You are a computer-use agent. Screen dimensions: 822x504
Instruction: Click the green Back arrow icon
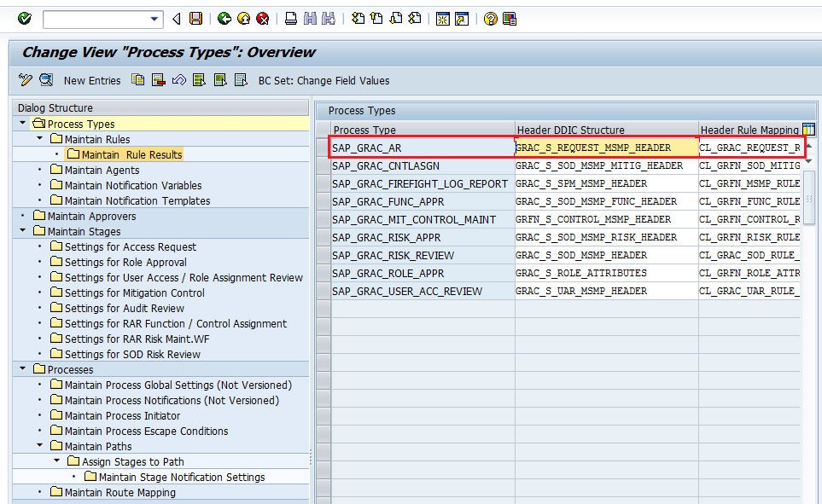pos(224,19)
